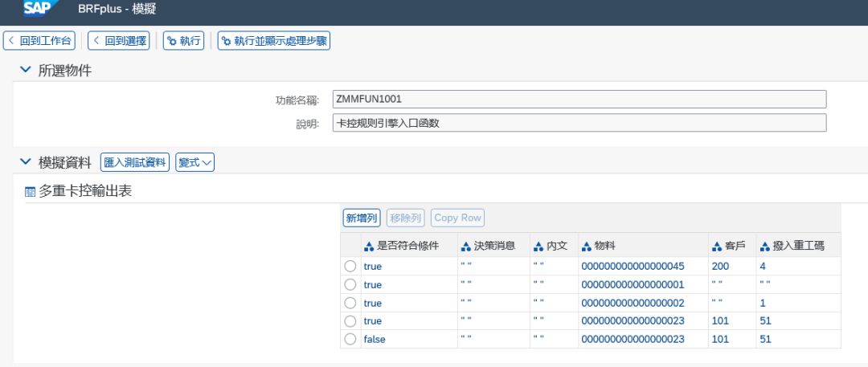Viewport: 868px width, 367px height.
Task: Add a row with 新增列
Action: [x=362, y=218]
